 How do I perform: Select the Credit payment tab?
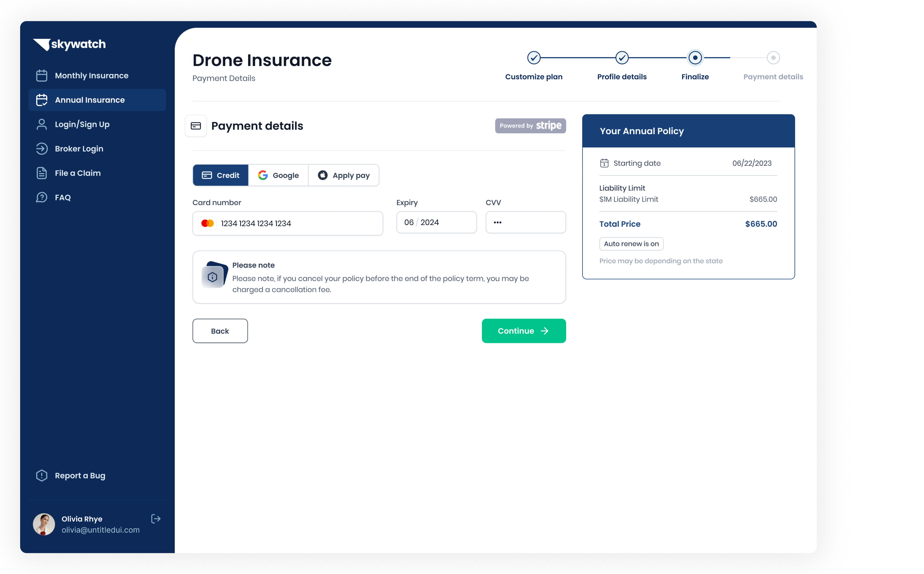pyautogui.click(x=221, y=175)
